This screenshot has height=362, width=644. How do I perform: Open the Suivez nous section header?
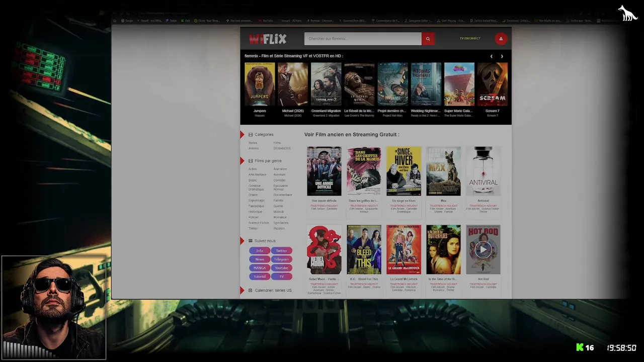coord(265,241)
